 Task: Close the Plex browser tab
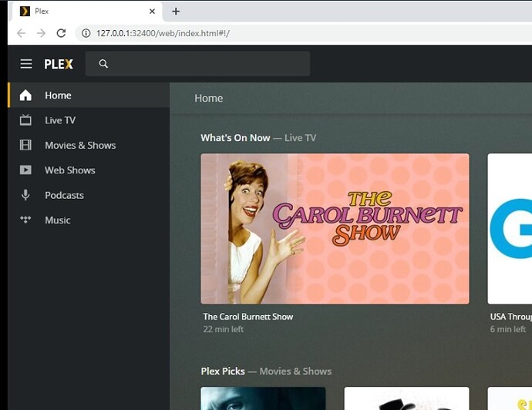(x=153, y=12)
